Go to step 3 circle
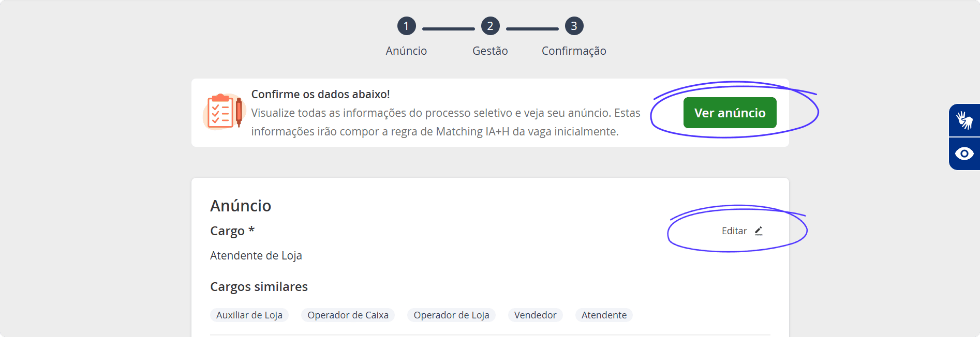The width and height of the screenshot is (980, 337). click(574, 26)
